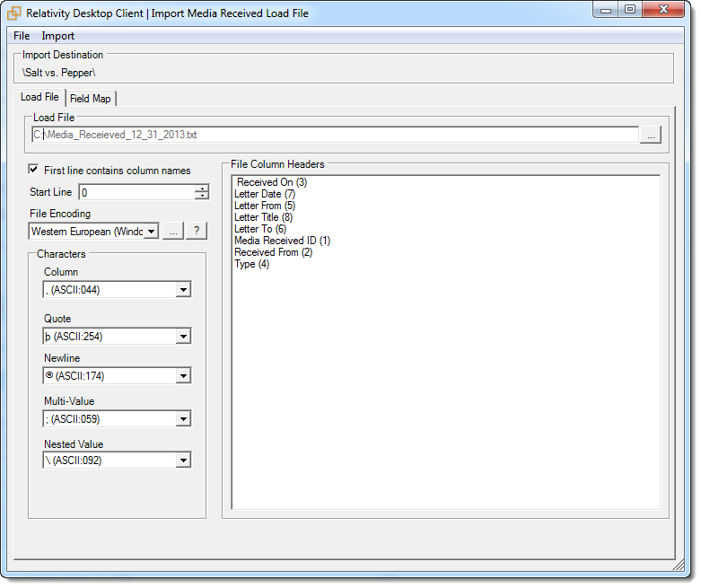Click the Load File path input field
The width and height of the screenshot is (701, 588).
click(336, 135)
